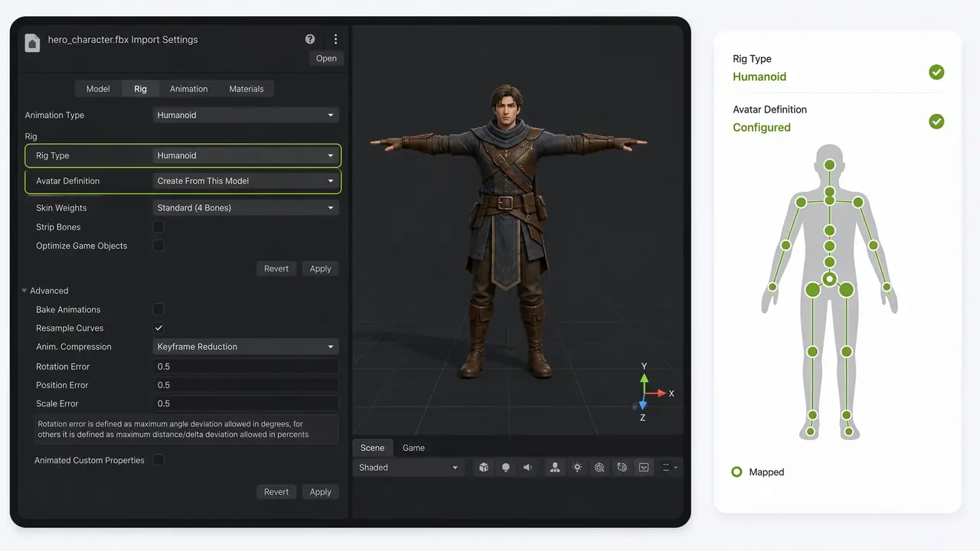The height and width of the screenshot is (551, 980).
Task: Click the Mapped legend circle icon
Action: coord(737,472)
